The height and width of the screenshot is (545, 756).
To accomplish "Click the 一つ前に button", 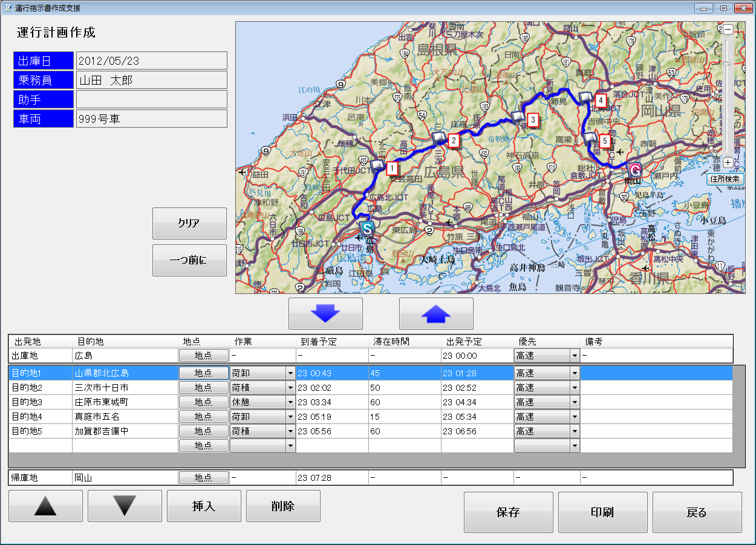I will click(x=189, y=260).
